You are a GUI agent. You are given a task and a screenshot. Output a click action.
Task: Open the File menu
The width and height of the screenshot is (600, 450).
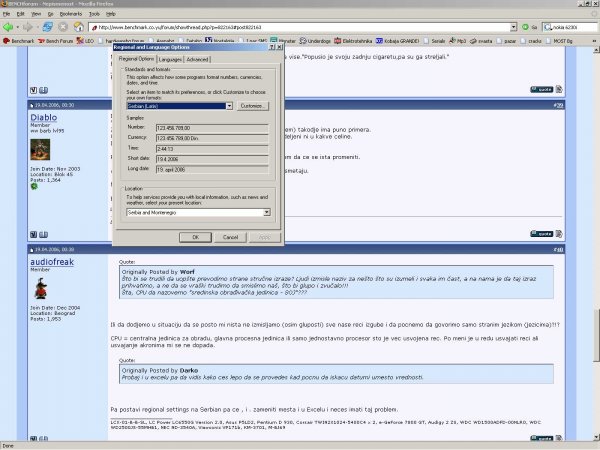coord(7,14)
